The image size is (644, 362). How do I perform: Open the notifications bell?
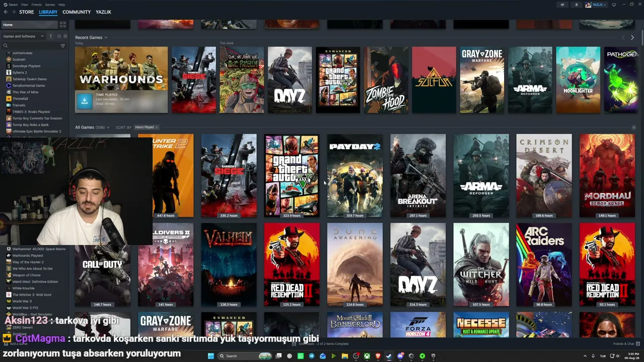pos(577,5)
